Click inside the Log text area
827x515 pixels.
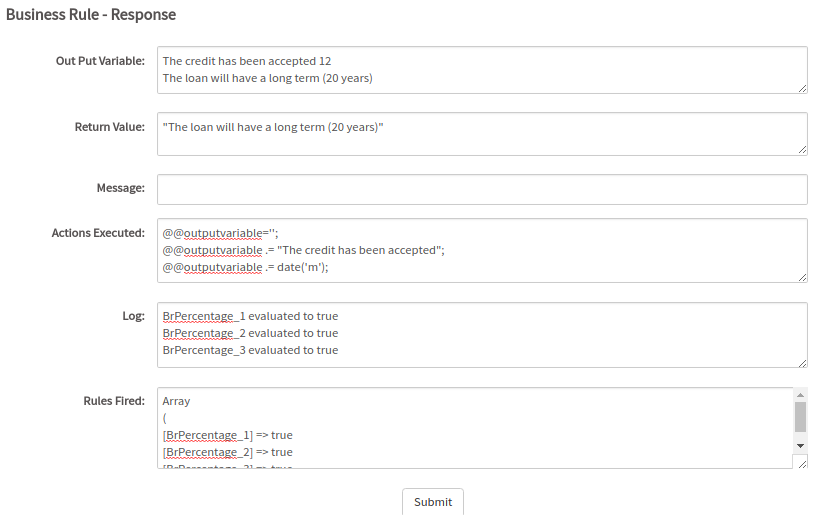tap(480, 335)
